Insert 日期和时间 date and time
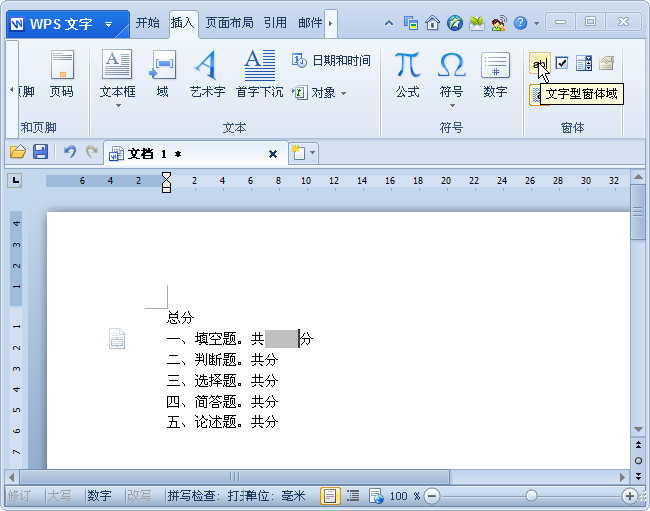 coord(331,61)
